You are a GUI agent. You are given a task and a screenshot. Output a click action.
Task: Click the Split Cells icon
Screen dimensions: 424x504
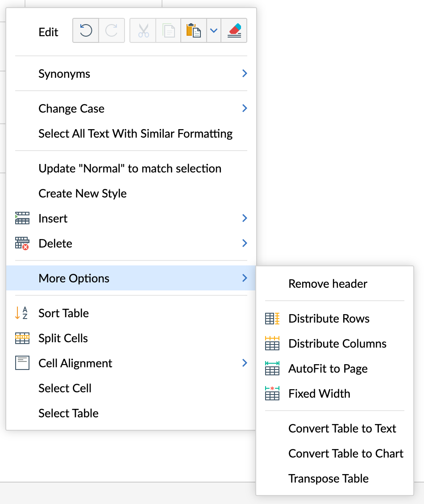[22, 338]
